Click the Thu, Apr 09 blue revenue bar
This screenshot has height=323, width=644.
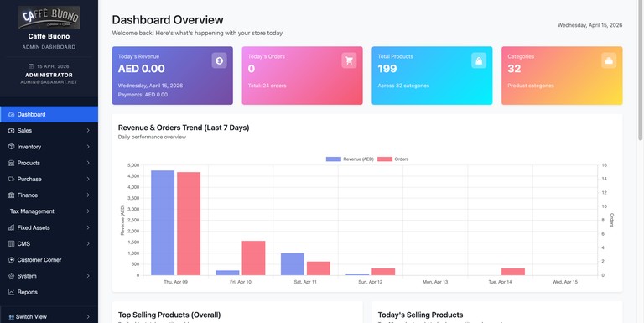point(163,222)
